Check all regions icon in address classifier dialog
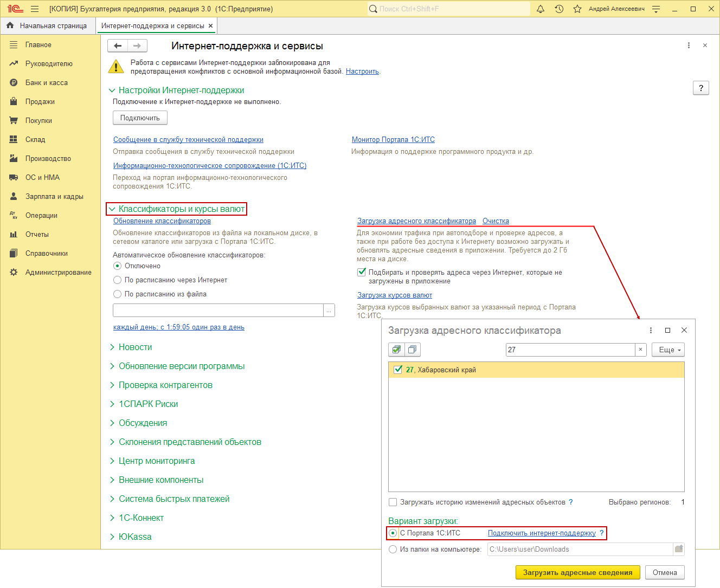The image size is (720, 588). point(396,350)
